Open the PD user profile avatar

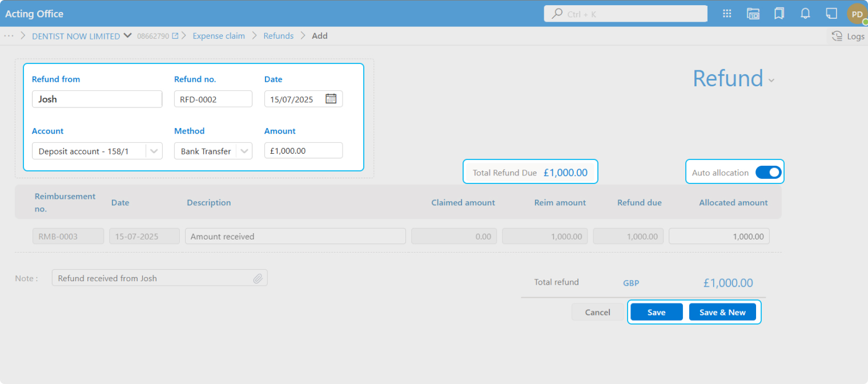click(x=857, y=14)
